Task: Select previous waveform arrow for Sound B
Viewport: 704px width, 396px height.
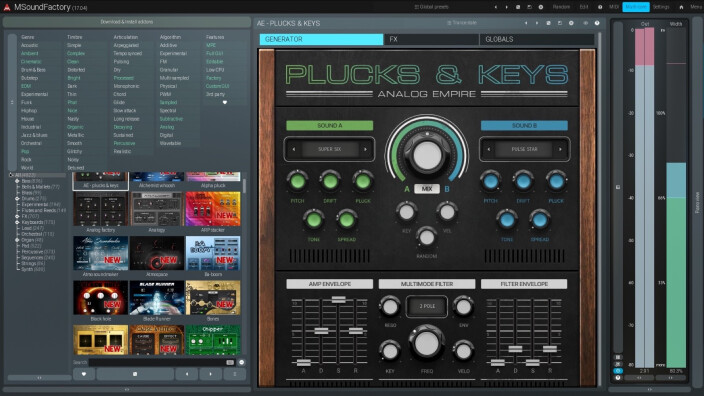Action: [489, 149]
